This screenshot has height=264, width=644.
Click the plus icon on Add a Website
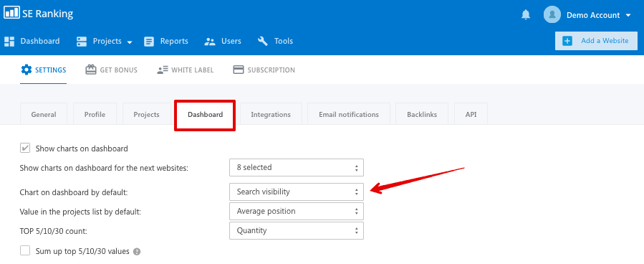pos(567,41)
